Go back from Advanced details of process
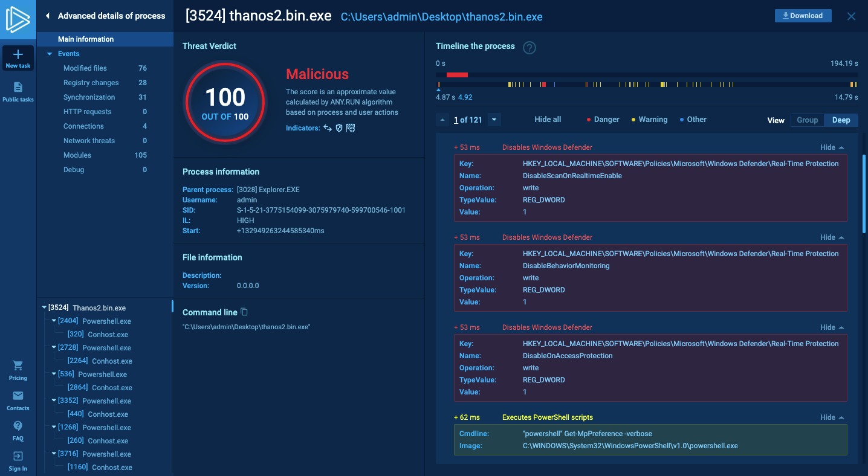868x476 pixels. [x=48, y=16]
